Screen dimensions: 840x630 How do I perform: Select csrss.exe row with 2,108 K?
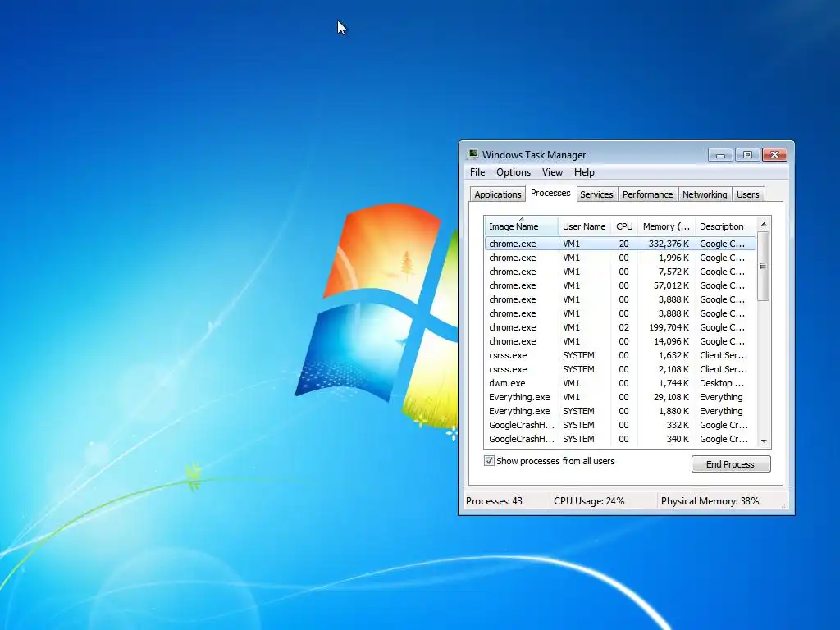pos(620,369)
